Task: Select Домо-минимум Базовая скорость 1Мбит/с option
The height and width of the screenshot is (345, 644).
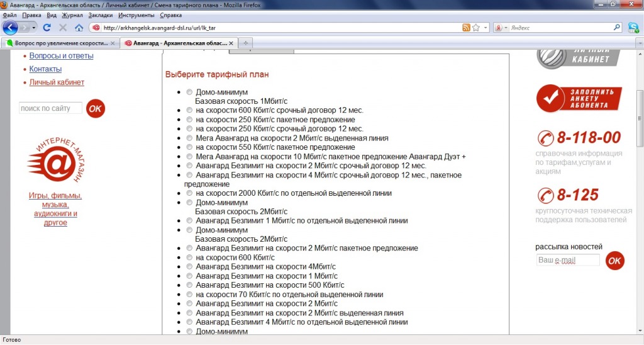Action: (x=189, y=92)
